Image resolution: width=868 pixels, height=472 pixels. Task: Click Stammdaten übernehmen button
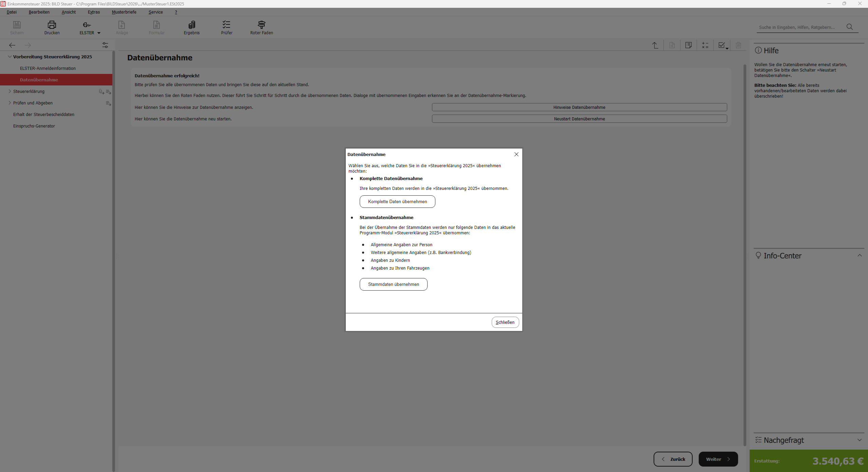coord(393,284)
